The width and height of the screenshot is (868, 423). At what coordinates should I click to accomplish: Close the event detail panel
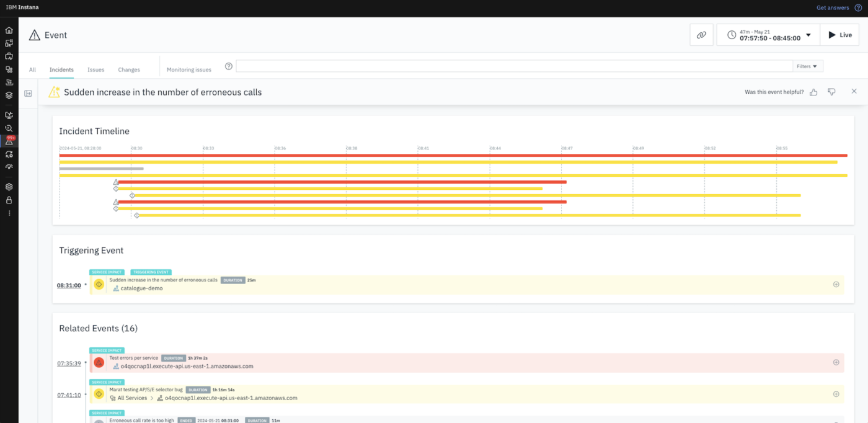click(854, 91)
